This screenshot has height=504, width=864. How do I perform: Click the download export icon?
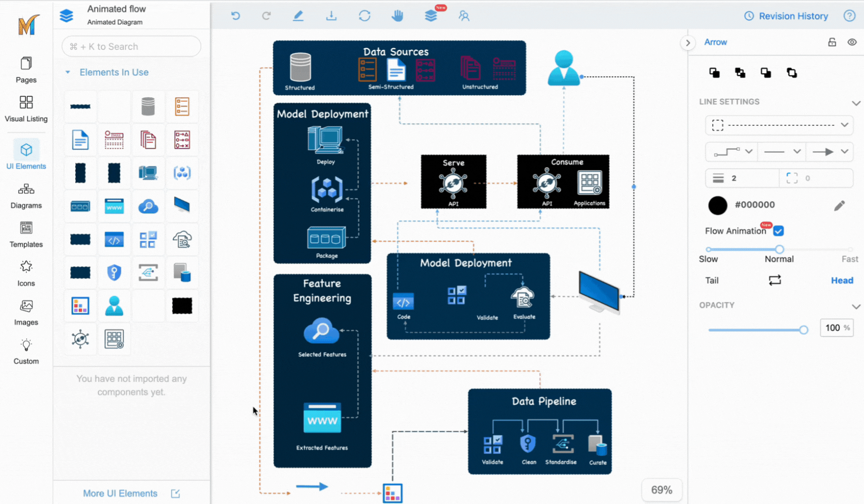click(331, 16)
